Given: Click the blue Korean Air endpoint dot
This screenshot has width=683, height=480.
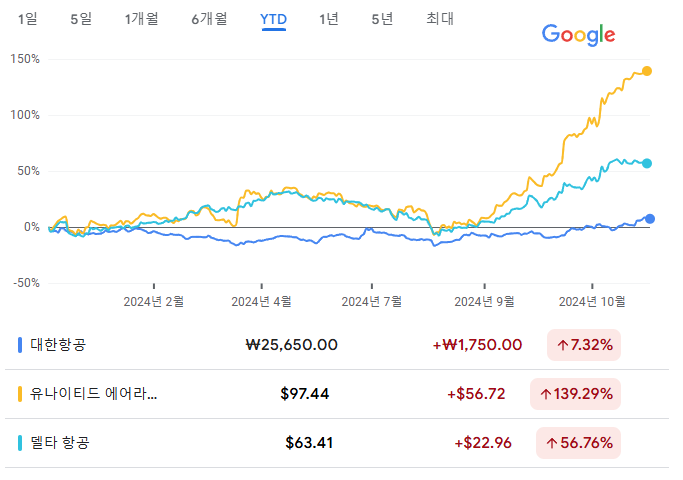Looking at the screenshot, I should coord(649,219).
